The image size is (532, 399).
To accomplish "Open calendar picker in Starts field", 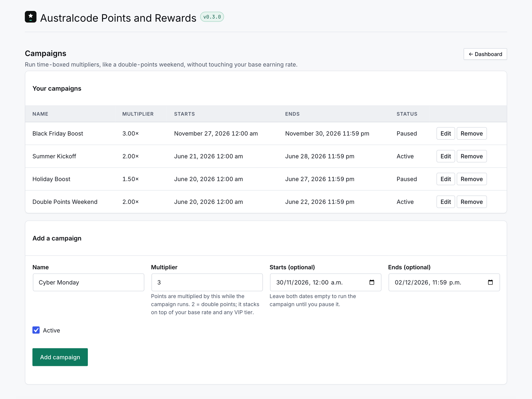I will 372,282.
